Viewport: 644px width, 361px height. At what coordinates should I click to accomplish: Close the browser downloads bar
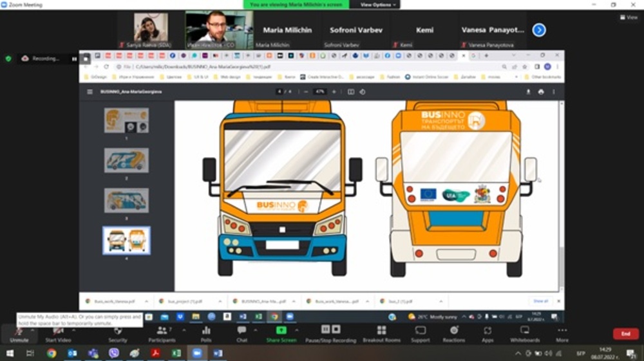pos(558,301)
